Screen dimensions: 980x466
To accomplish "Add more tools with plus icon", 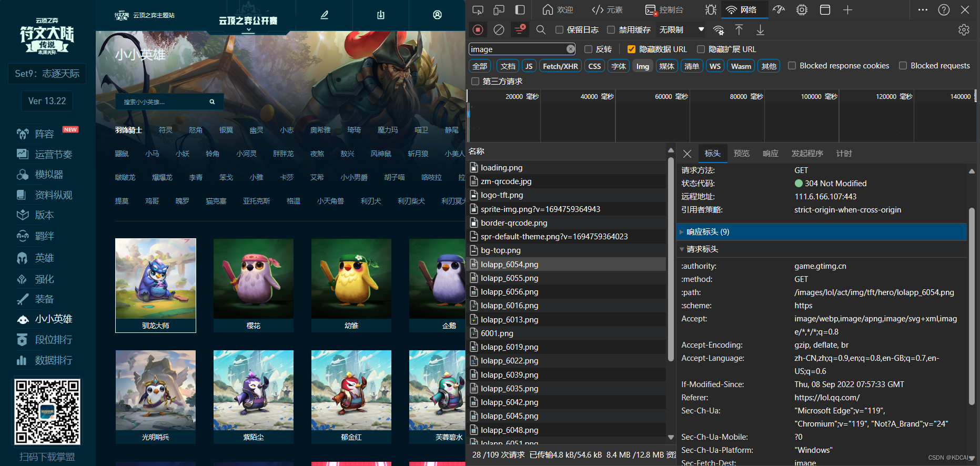I will 847,10.
